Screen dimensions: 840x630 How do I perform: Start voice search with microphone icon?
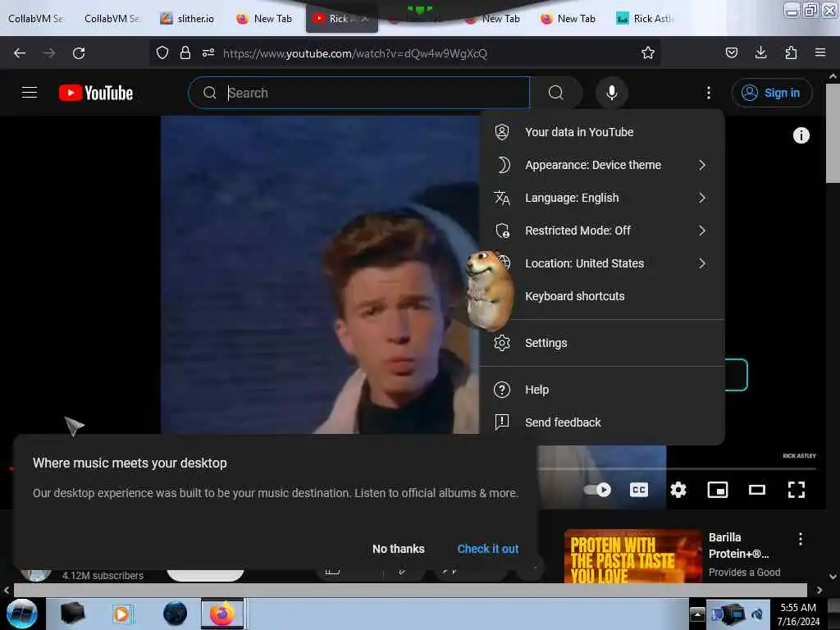[611, 93]
